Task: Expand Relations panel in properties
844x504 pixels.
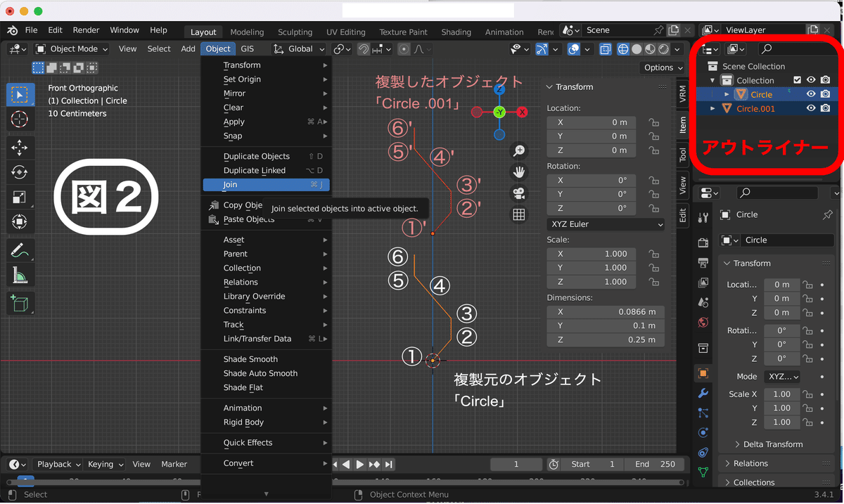Action: click(750, 463)
